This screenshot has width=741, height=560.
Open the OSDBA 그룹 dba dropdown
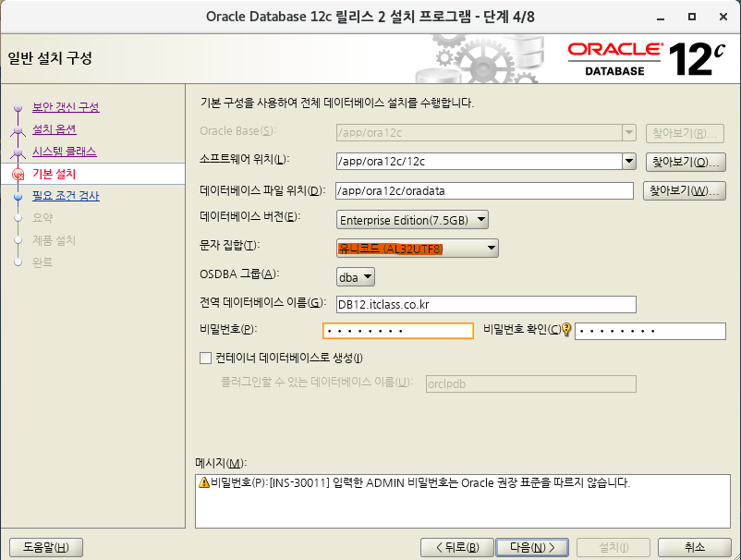click(x=356, y=277)
